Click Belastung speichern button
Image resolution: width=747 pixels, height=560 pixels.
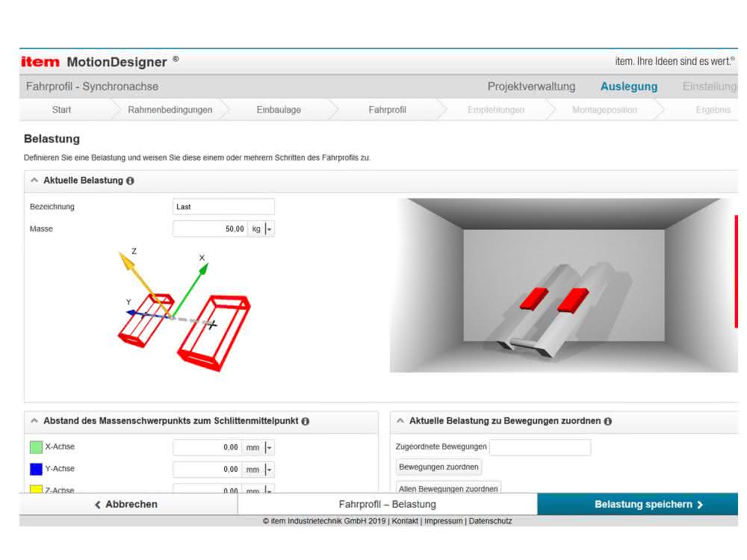637,504
